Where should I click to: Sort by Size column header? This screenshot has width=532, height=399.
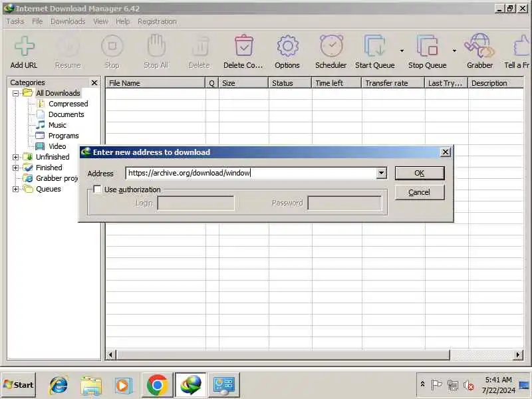point(243,83)
